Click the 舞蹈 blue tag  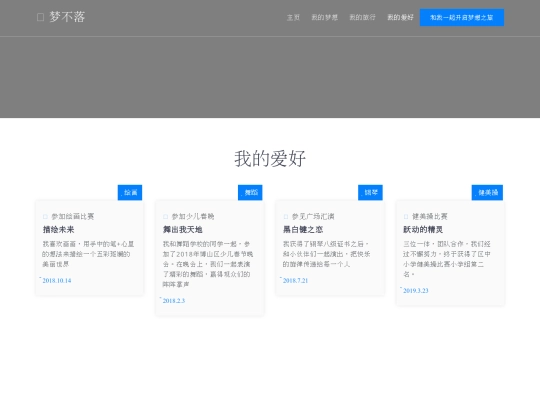(x=250, y=193)
